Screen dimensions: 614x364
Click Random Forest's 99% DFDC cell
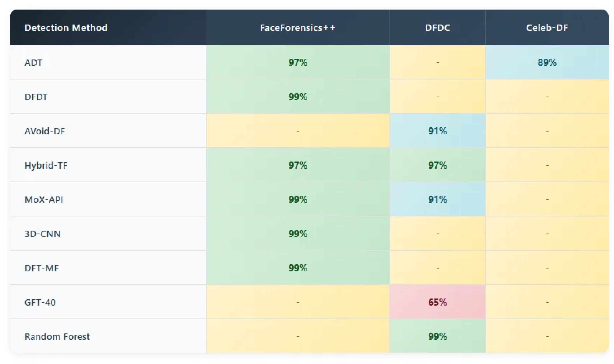[x=437, y=336]
